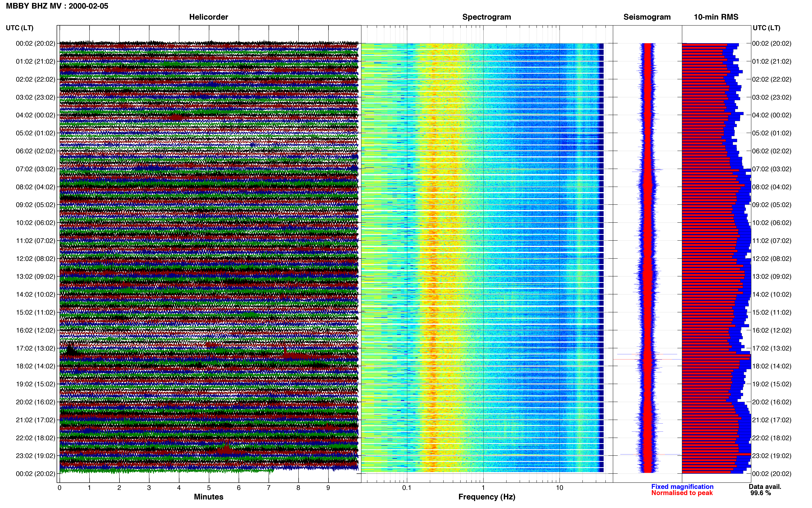Click the 'Fixed magnification' legend text
This screenshot has width=812, height=508.
[682, 486]
